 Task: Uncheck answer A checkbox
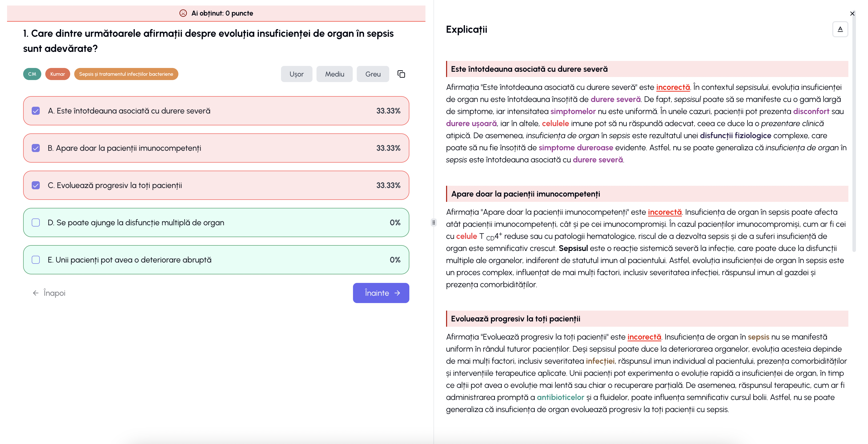point(36,111)
